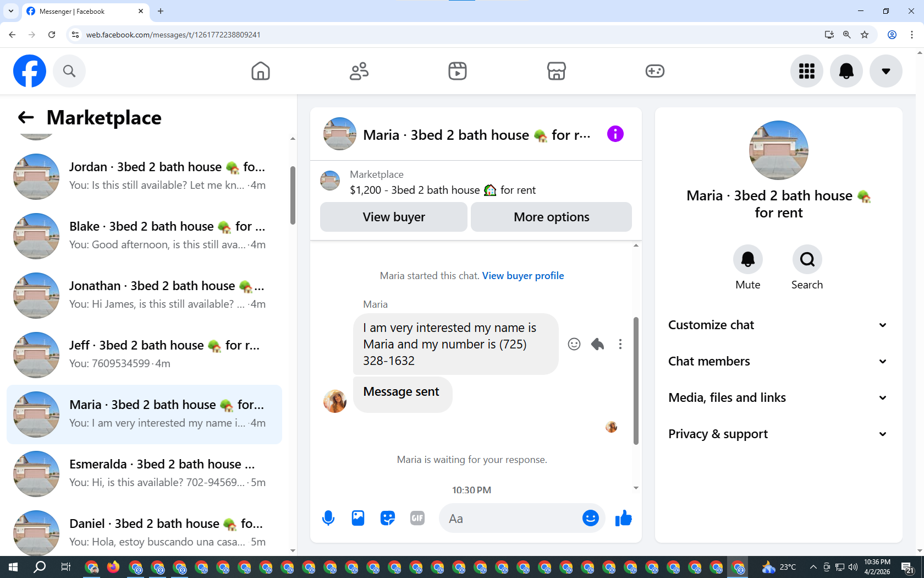
Task: Expand Privacy & support section
Action: [x=779, y=434]
